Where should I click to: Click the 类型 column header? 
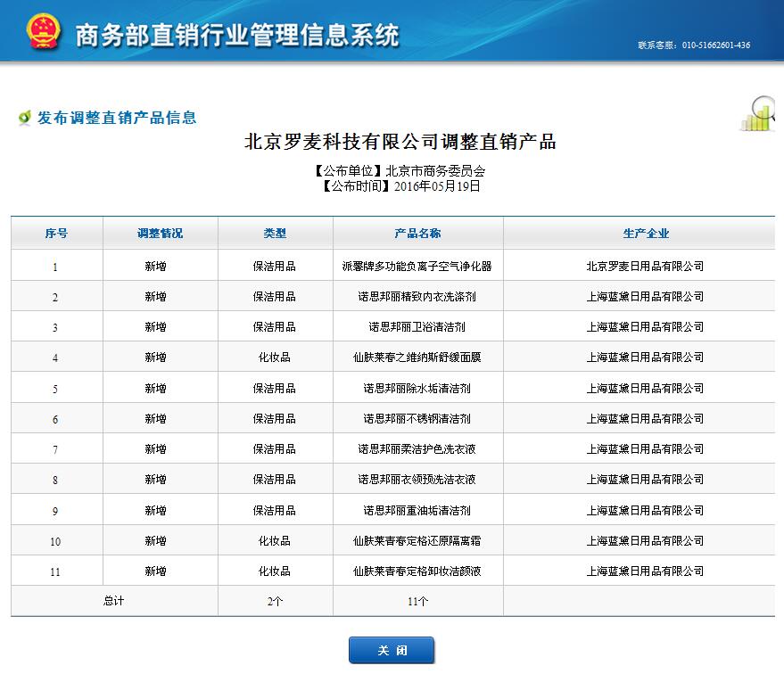point(275,234)
